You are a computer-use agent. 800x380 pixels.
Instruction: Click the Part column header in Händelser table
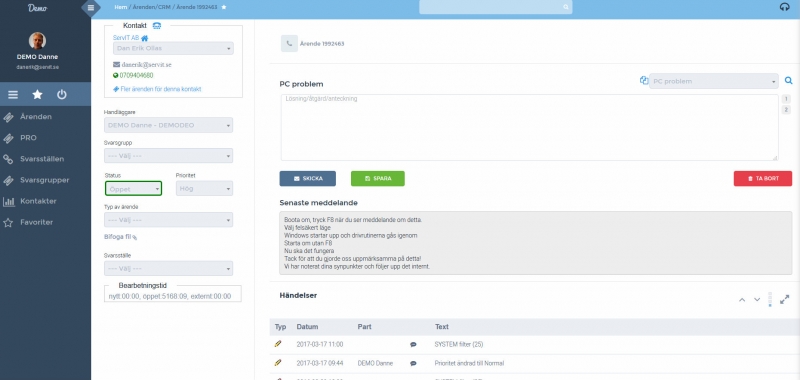[x=364, y=327]
